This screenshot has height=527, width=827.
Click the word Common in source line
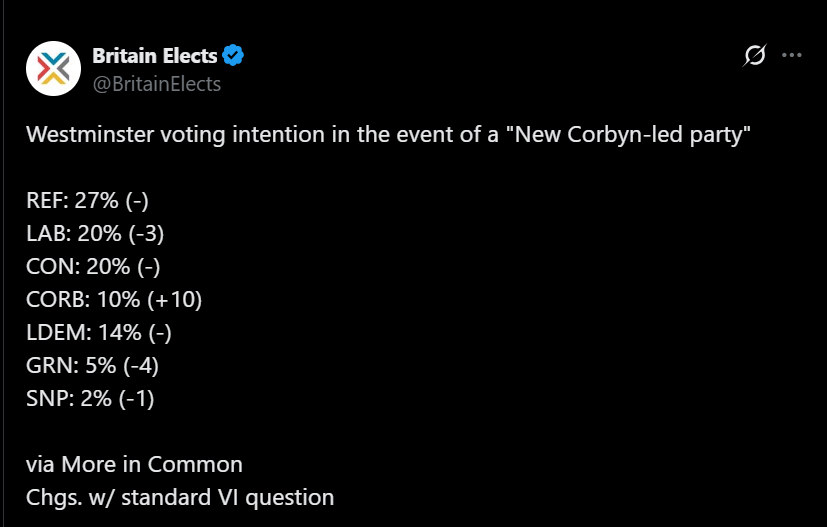point(195,465)
